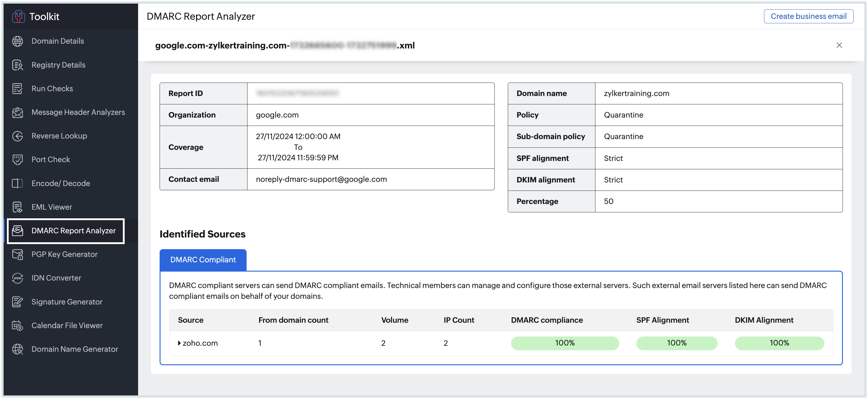Close the XML report view
The image size is (868, 399).
(x=839, y=45)
